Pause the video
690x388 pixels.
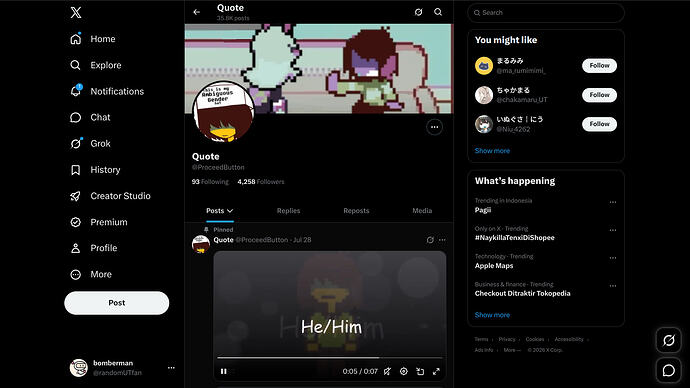point(224,372)
